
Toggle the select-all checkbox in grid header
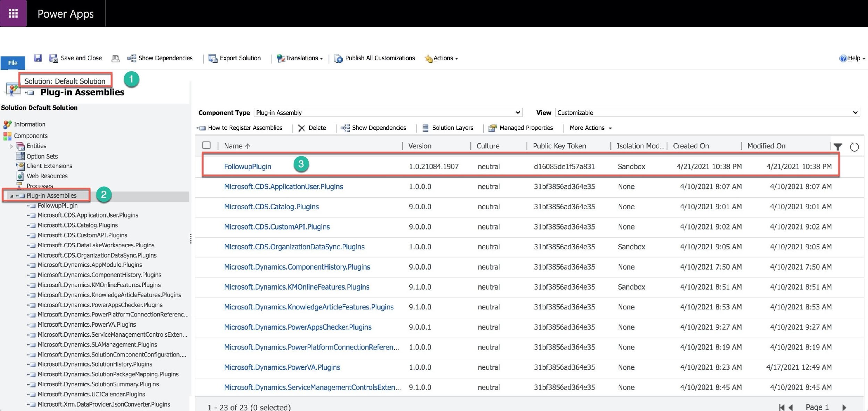(207, 145)
